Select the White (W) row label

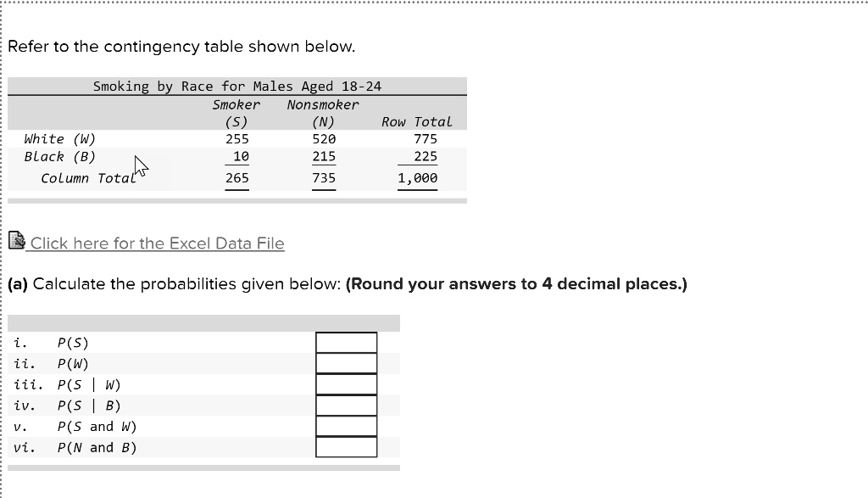tap(59, 138)
